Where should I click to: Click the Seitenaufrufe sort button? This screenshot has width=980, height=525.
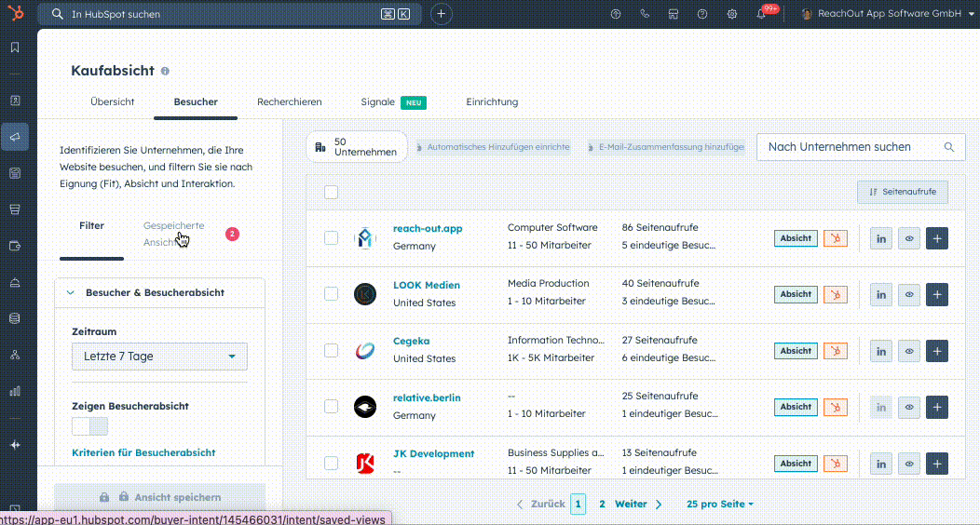(902, 193)
